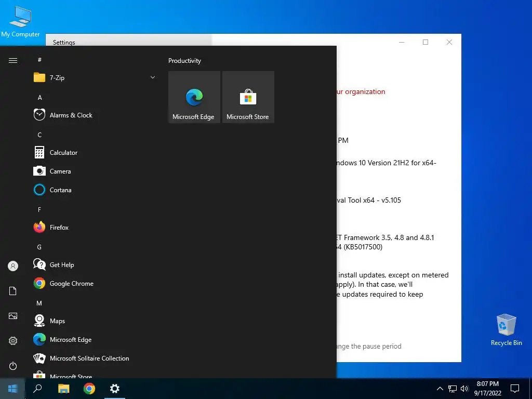The image size is (532, 399).
Task: Open Firefox from the app list
Action: point(95,228)
